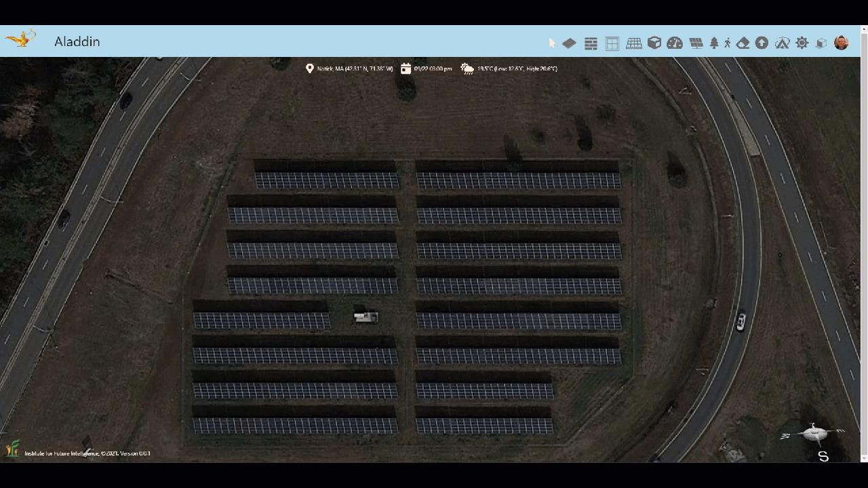Select the Sensor gauge tool
This screenshot has height=488, width=868.
tap(675, 43)
